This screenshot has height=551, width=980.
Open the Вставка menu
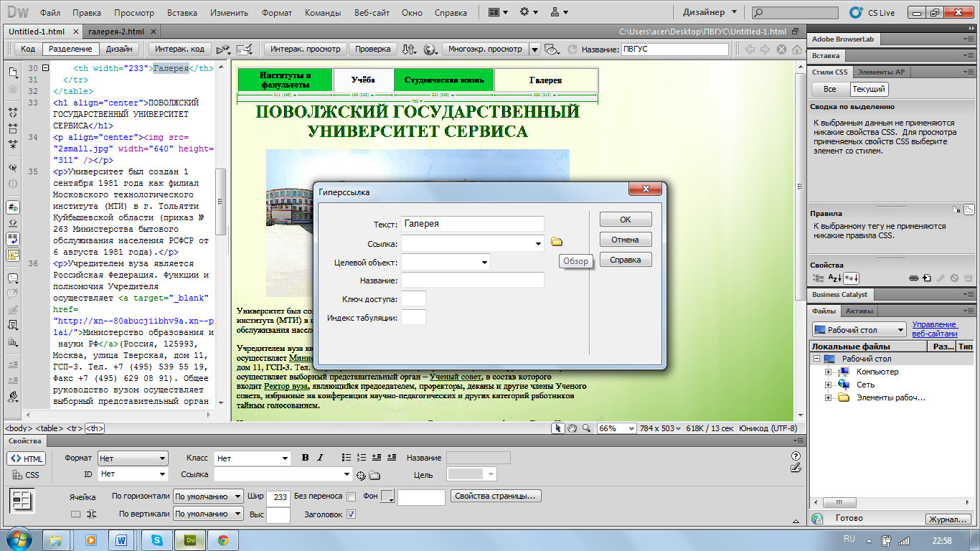click(x=182, y=13)
